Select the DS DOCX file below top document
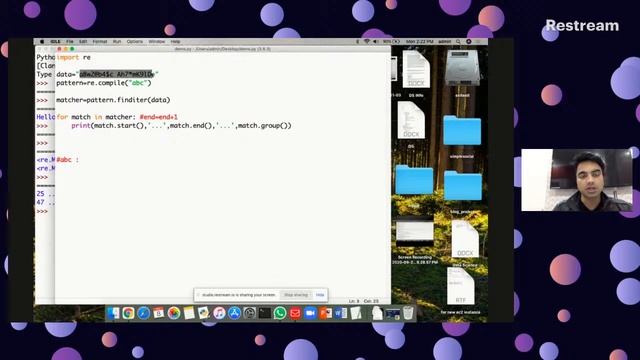640x360 pixels. (411, 120)
